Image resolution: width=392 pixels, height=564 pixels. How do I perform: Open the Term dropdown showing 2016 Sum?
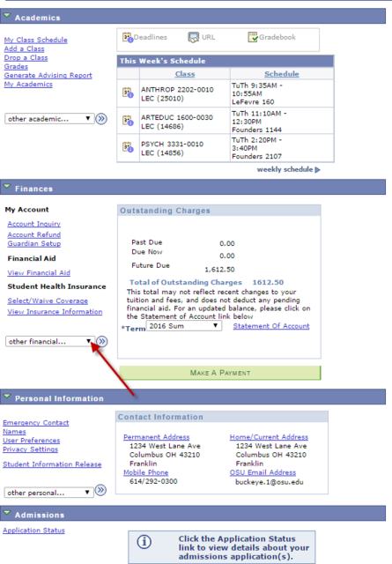pyautogui.click(x=184, y=326)
